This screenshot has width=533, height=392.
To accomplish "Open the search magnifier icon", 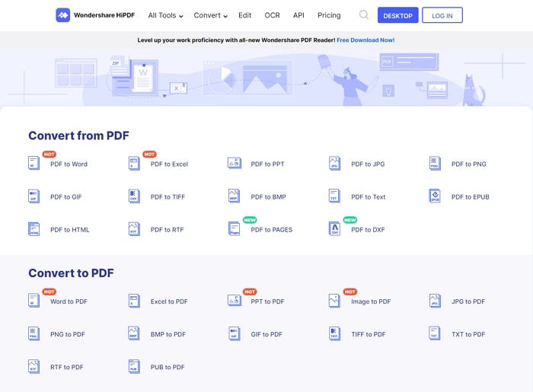I will 364,14.
